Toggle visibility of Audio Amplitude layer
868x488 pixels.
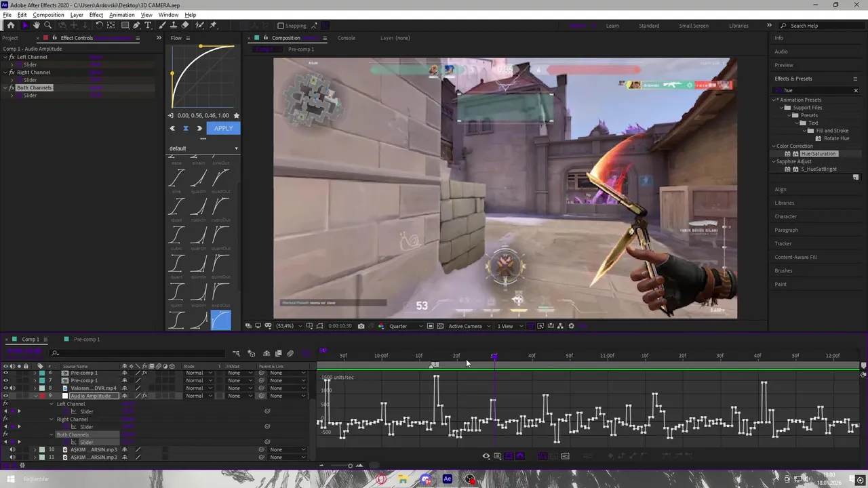5,396
